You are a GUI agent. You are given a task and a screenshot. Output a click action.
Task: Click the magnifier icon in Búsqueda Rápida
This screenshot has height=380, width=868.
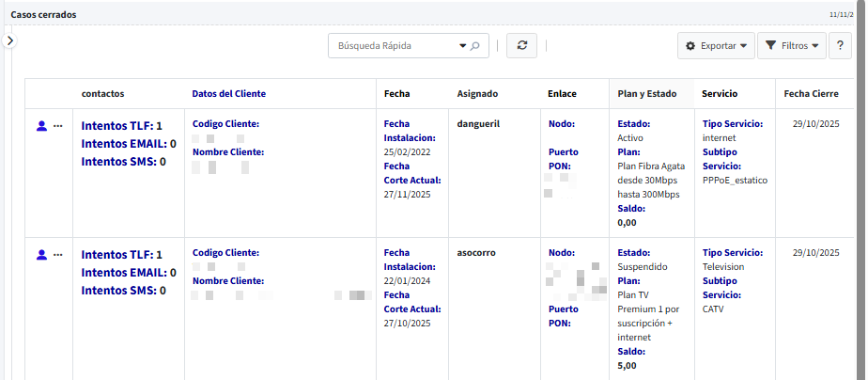tap(475, 46)
